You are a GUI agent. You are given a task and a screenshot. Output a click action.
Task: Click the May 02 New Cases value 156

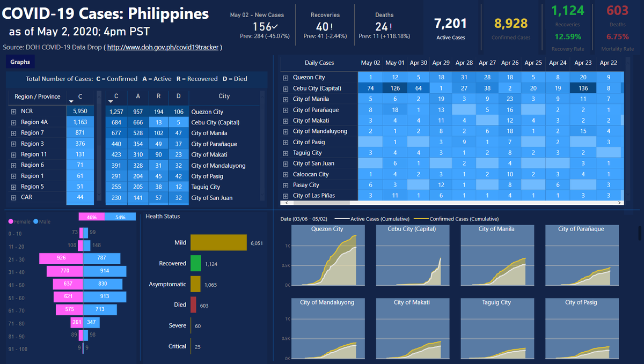[262, 26]
